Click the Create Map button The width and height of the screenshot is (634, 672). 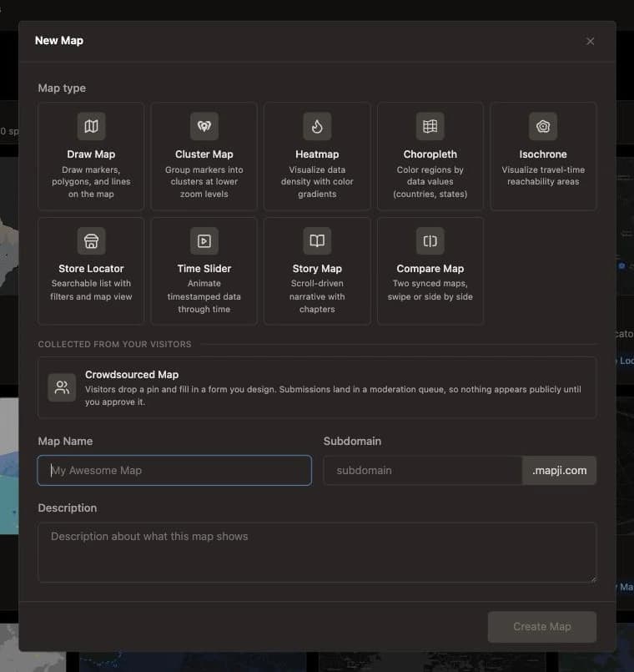pos(542,627)
